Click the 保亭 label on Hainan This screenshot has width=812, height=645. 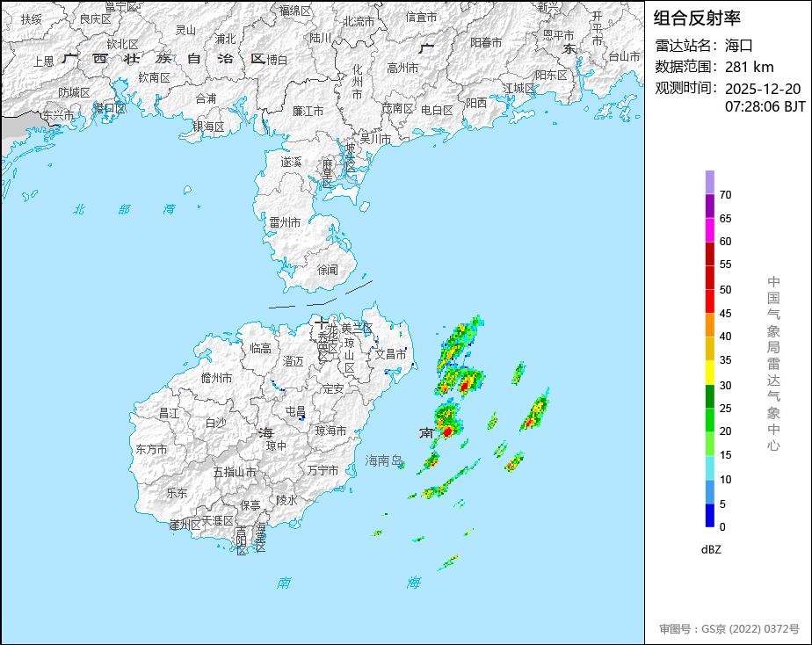coord(250,505)
